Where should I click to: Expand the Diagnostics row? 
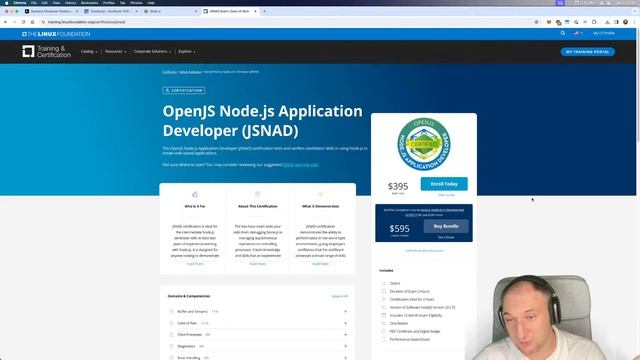(x=258, y=347)
